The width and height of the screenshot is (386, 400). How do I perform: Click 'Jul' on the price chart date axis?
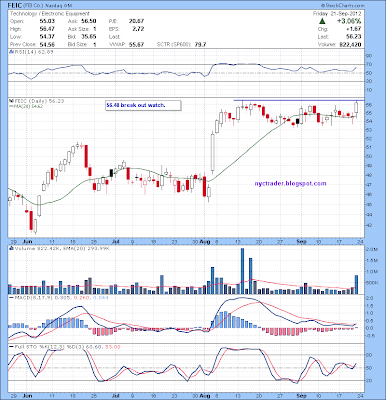tap(116, 242)
